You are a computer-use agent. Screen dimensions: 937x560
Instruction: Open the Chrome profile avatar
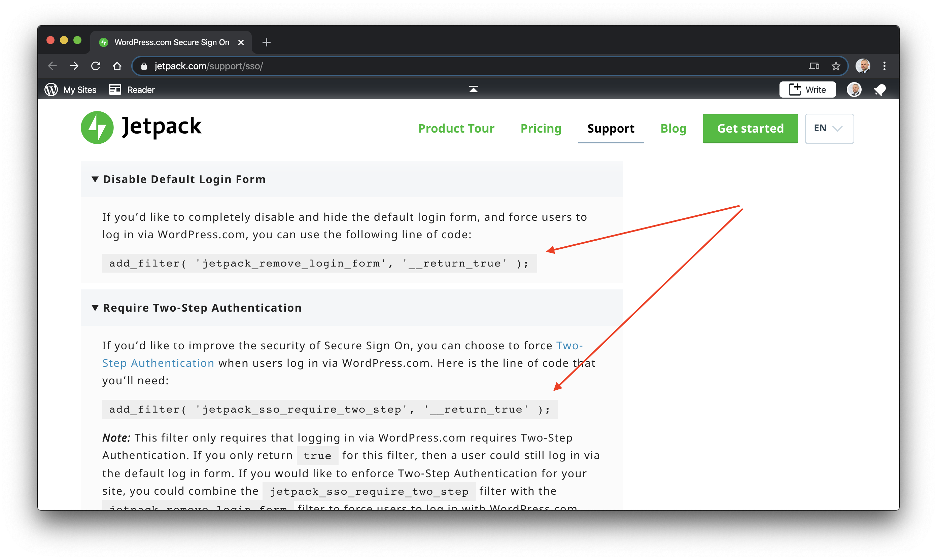tap(863, 66)
